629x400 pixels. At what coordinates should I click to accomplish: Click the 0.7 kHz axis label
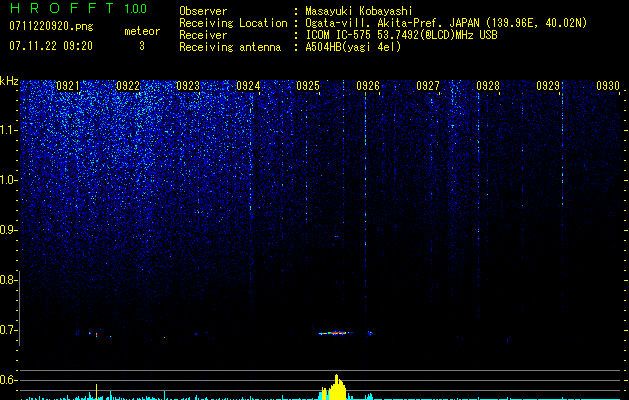click(x=8, y=330)
